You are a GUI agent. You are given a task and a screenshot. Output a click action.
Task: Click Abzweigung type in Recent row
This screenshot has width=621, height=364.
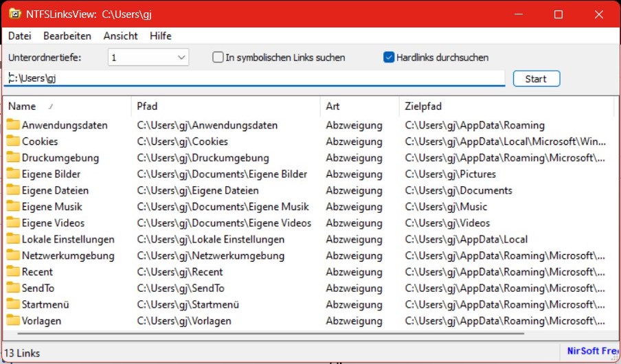[x=354, y=272]
